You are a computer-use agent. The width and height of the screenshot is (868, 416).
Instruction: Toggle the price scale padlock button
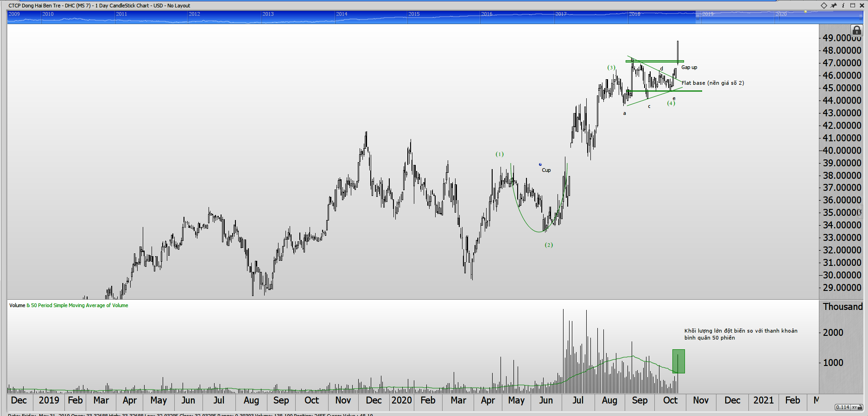pos(856,31)
